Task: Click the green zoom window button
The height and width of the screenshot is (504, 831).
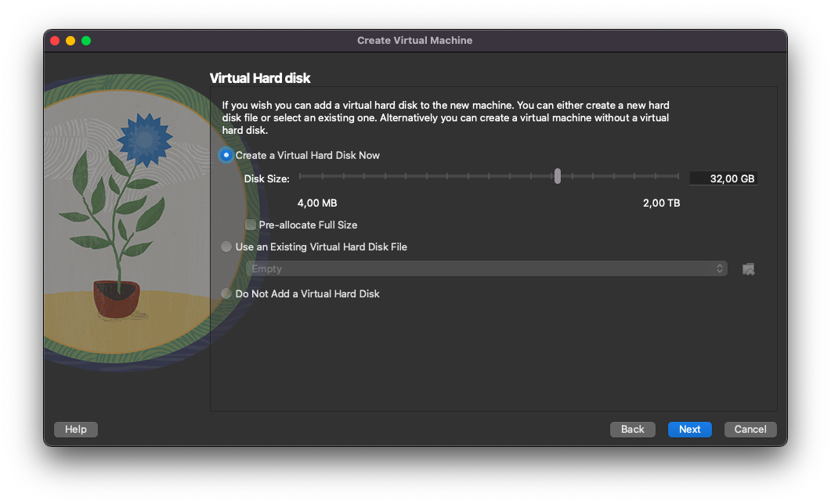Action: [x=86, y=41]
